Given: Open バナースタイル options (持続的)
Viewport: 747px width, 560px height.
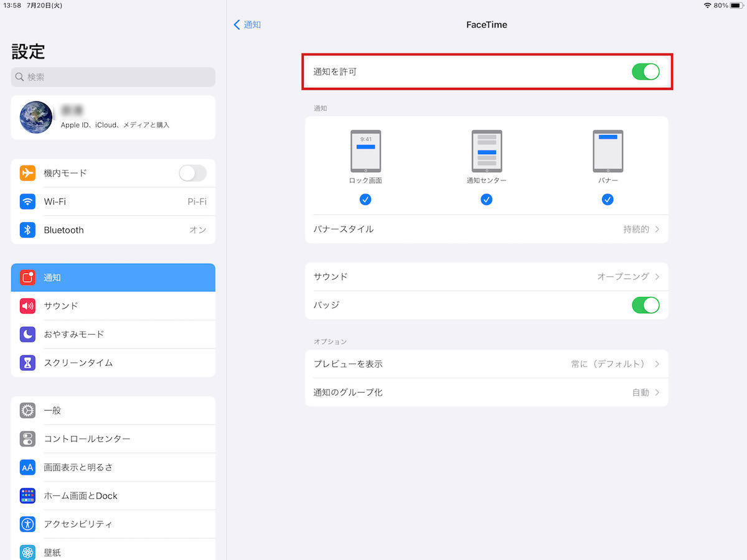Looking at the screenshot, I should click(x=487, y=229).
